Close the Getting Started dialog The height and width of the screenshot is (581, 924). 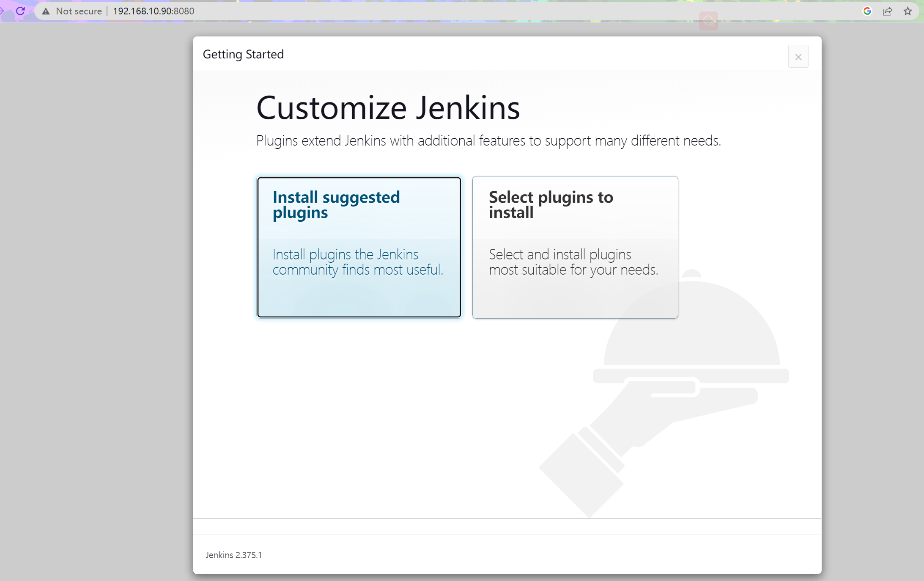798,56
